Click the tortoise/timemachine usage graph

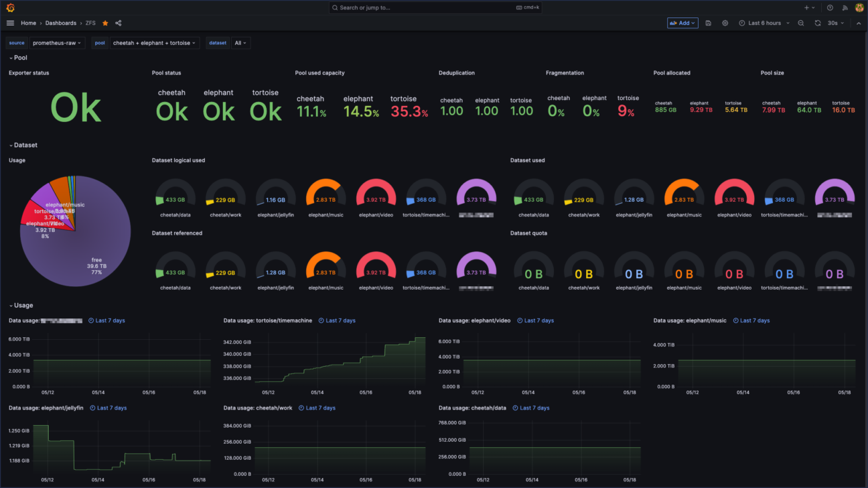tap(340, 359)
